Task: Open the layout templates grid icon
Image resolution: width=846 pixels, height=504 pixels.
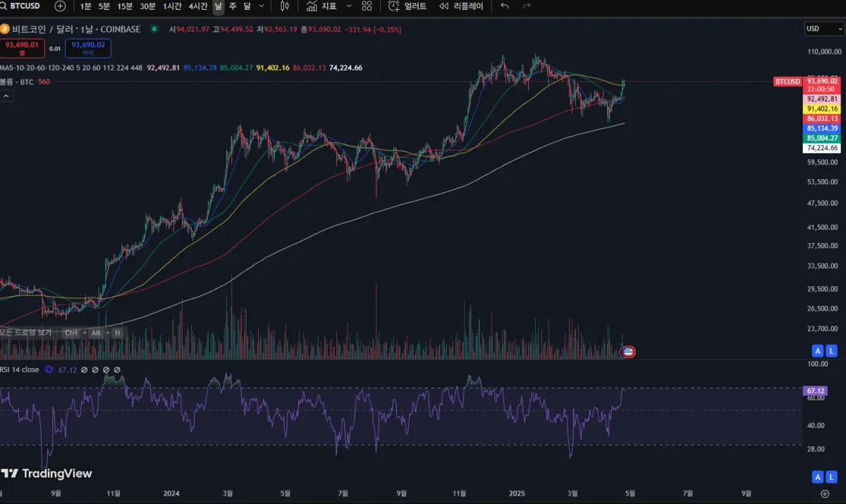Action: click(x=367, y=6)
